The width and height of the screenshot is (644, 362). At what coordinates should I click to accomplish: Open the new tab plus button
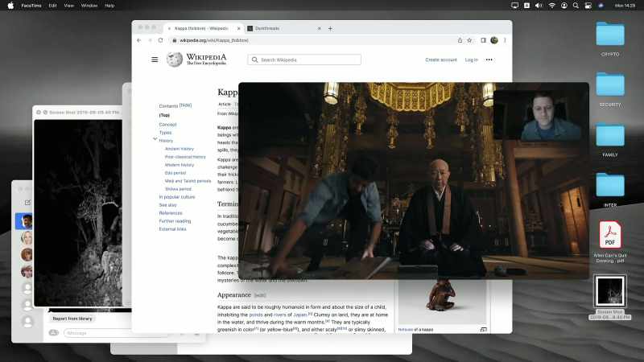coord(330,28)
